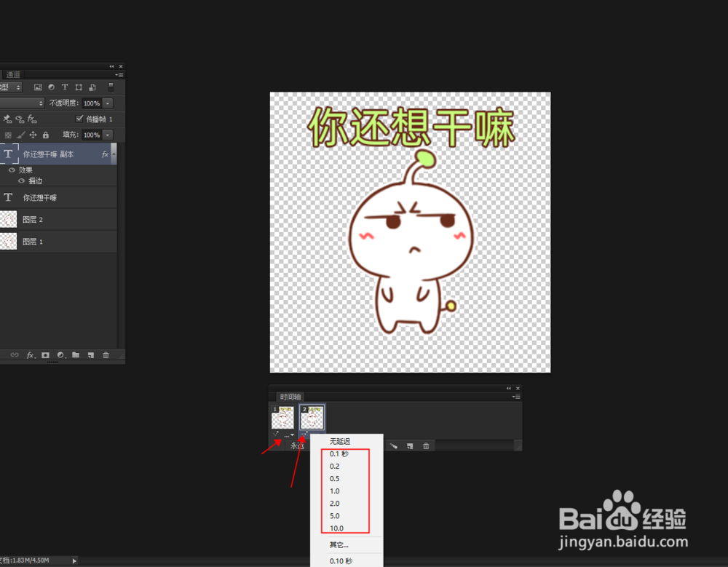The width and height of the screenshot is (728, 567).
Task: Open frame 1 delay time dropdown
Action: [x=289, y=435]
